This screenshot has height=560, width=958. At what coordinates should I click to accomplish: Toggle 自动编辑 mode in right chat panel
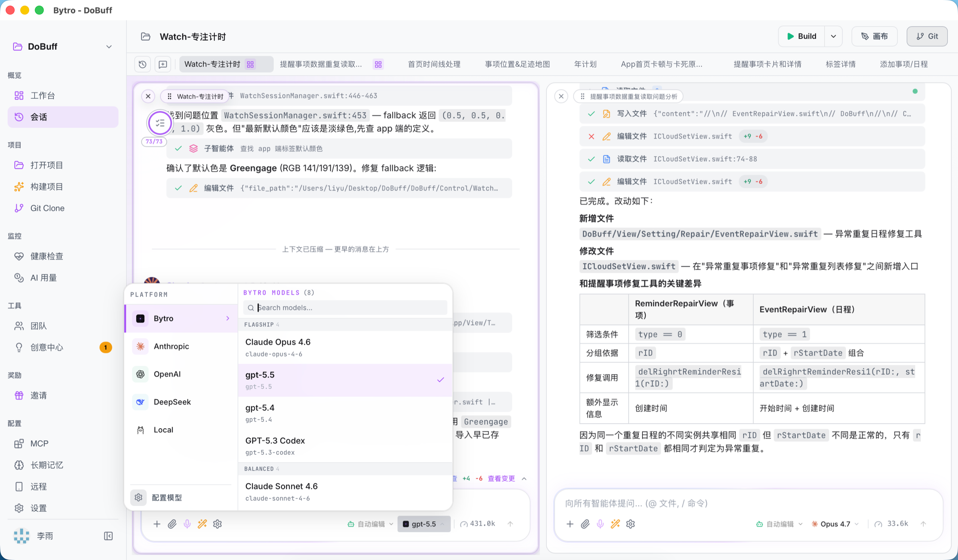779,524
